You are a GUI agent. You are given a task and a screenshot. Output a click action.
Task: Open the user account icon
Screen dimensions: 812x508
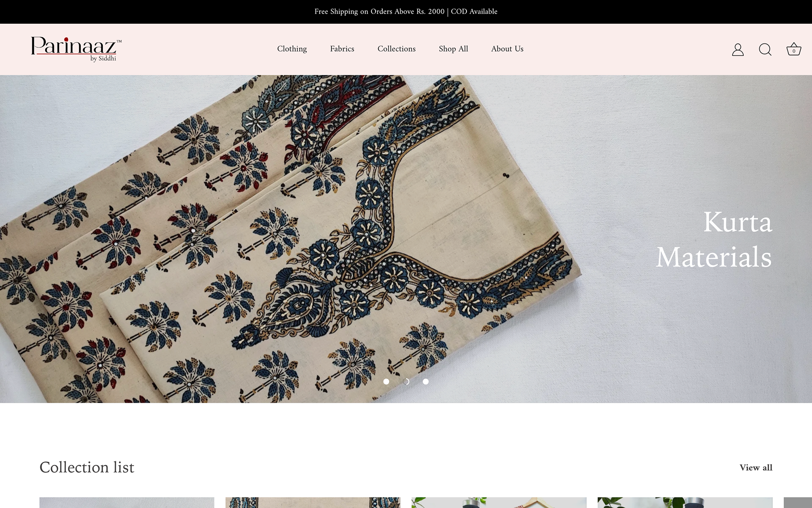tap(738, 50)
